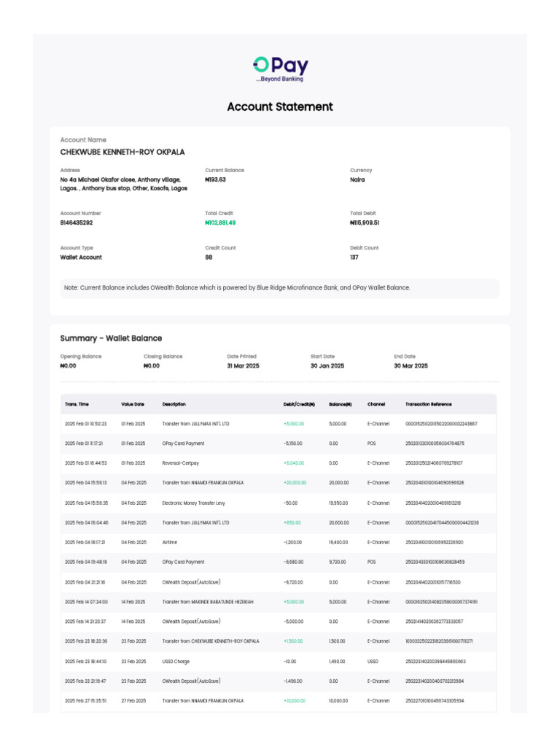Click the Reversal-Certpay description
Screen dimensions: 560x747
tap(181, 463)
